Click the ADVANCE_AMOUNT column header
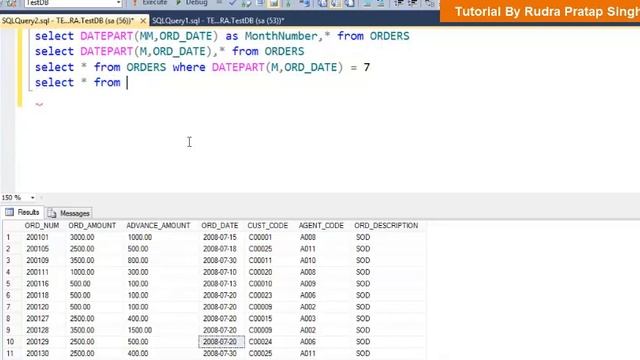 point(158,226)
